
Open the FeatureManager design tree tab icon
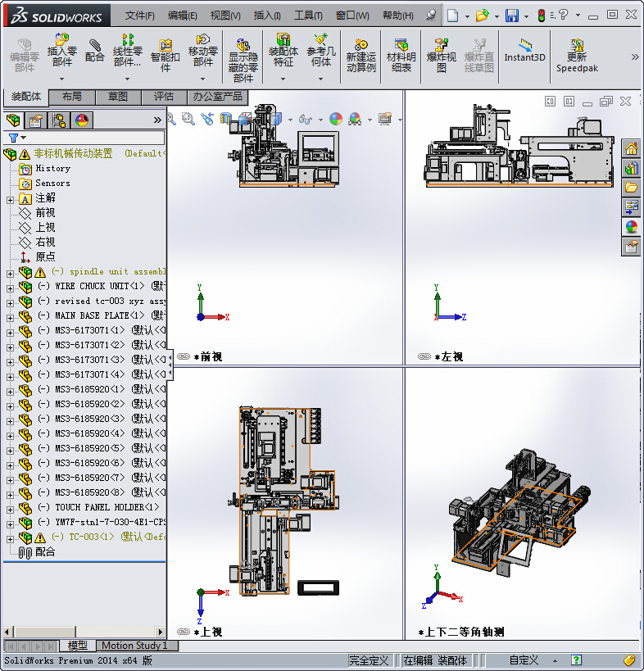click(x=13, y=120)
